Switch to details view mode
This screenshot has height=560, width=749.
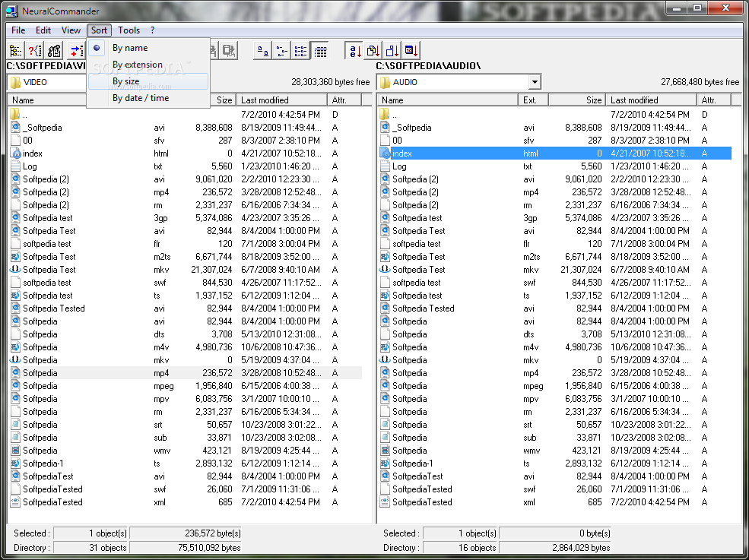pyautogui.click(x=319, y=50)
